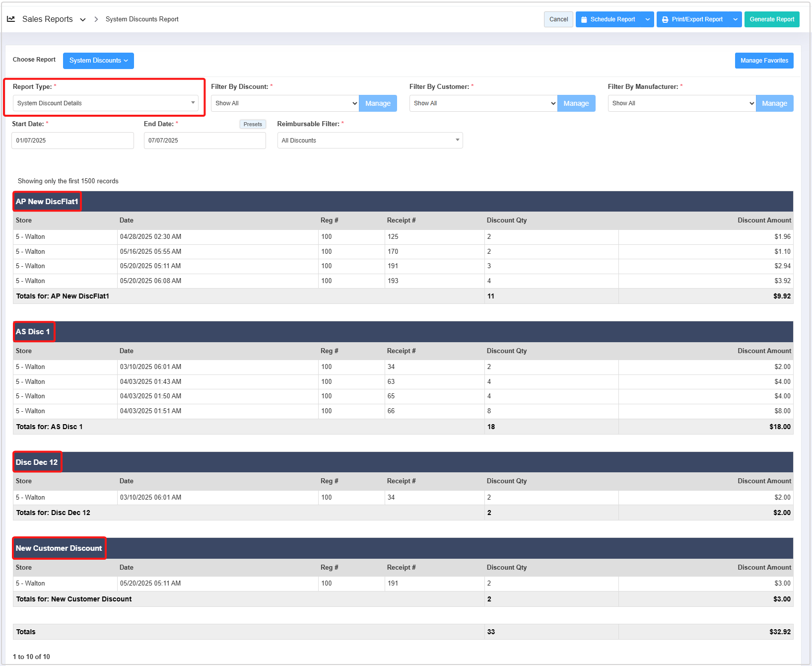Click the Sales Reports chart icon
812x666 pixels.
[x=11, y=19]
